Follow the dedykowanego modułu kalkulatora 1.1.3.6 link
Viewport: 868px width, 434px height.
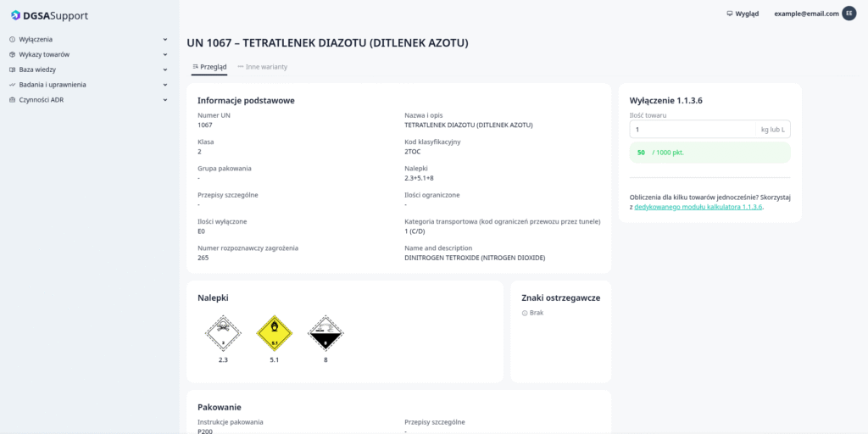(698, 207)
